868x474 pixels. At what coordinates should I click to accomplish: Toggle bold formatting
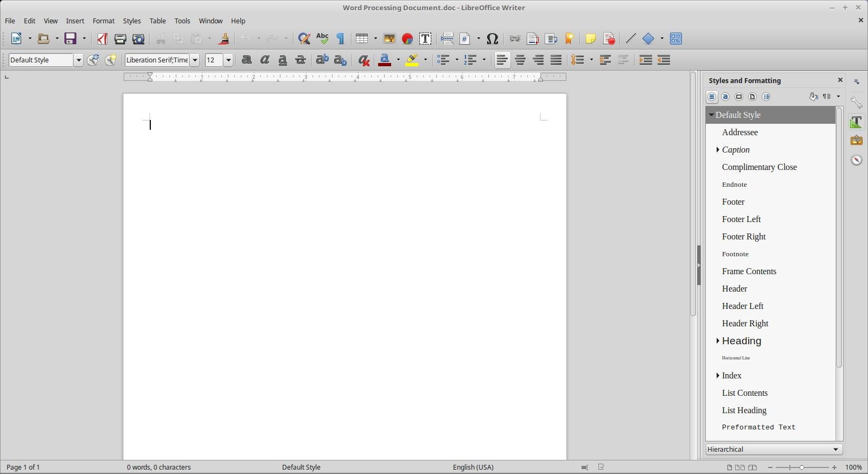click(247, 60)
